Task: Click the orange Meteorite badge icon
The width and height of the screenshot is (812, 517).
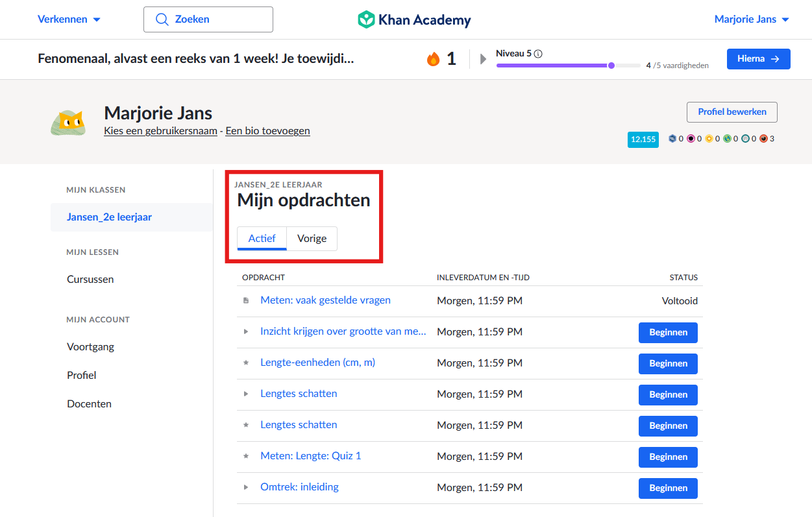Action: click(x=763, y=139)
